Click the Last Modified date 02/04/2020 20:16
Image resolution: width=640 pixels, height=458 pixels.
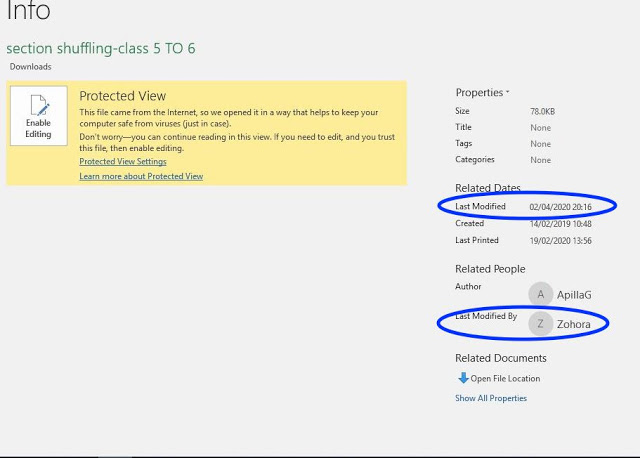click(x=560, y=207)
